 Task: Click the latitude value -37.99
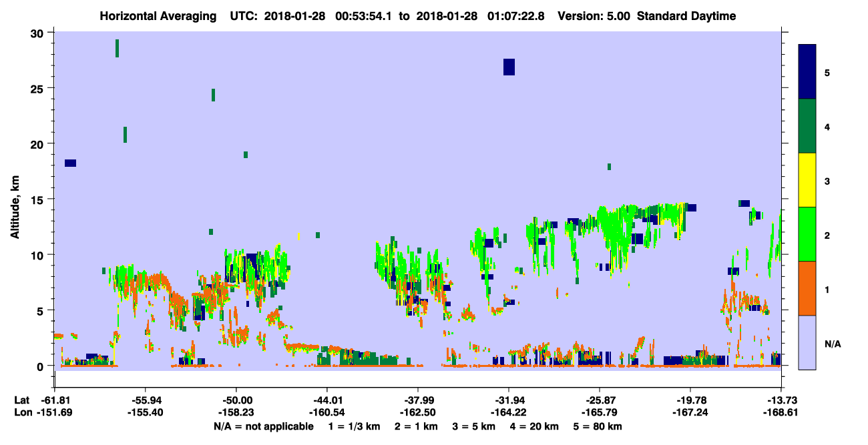[x=417, y=400]
